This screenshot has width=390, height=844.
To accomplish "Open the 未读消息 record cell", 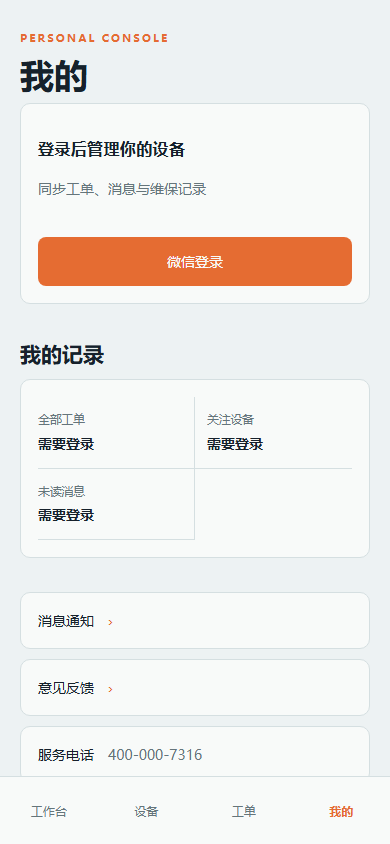I will tap(116, 504).
